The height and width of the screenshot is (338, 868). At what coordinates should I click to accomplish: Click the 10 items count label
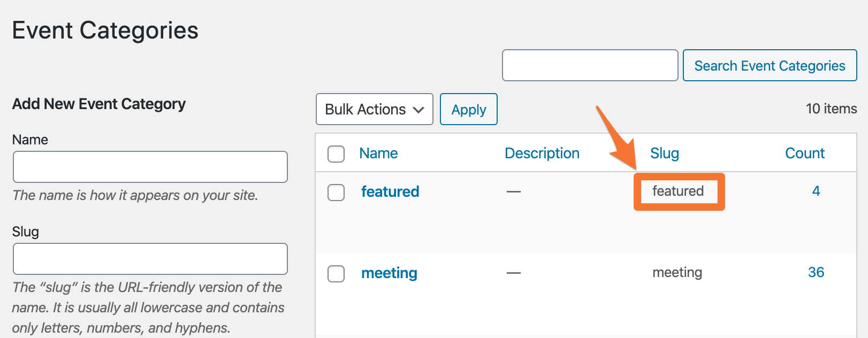pos(831,109)
